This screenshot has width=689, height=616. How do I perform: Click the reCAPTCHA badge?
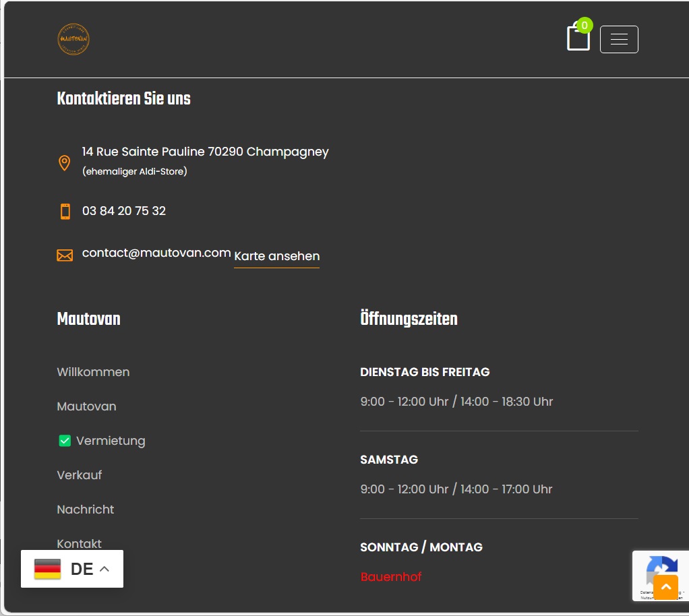(661, 576)
